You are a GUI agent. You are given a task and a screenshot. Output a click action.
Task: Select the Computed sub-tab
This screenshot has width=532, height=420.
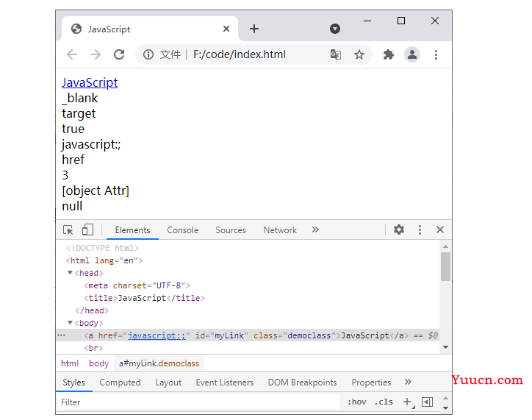pyautogui.click(x=120, y=382)
